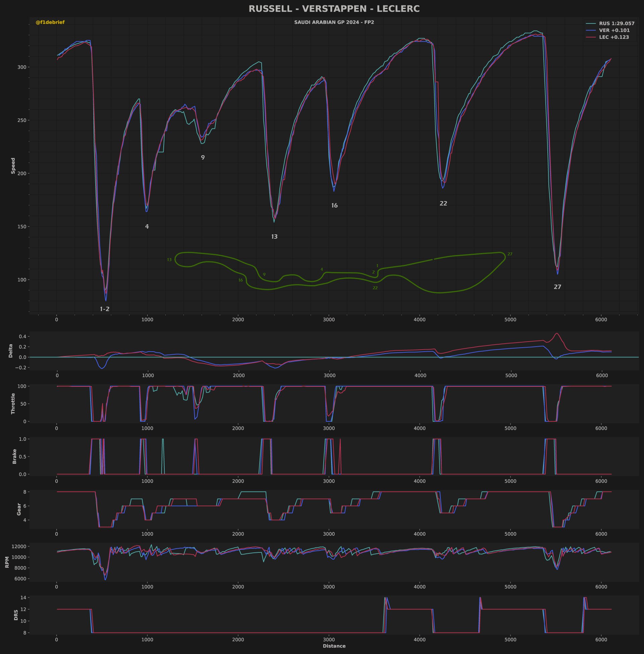Click corner label 27 on speed chart
Screen dimensions: 644x654
[557, 287]
